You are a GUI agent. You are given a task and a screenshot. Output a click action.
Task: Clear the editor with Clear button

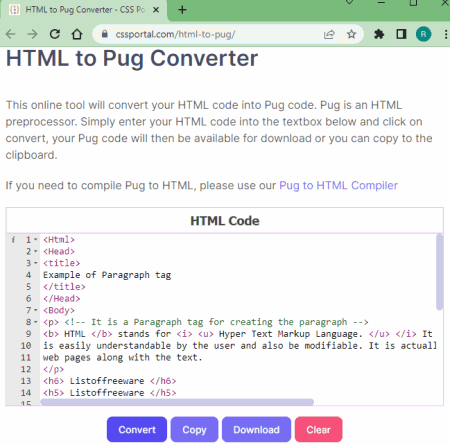[318, 429]
